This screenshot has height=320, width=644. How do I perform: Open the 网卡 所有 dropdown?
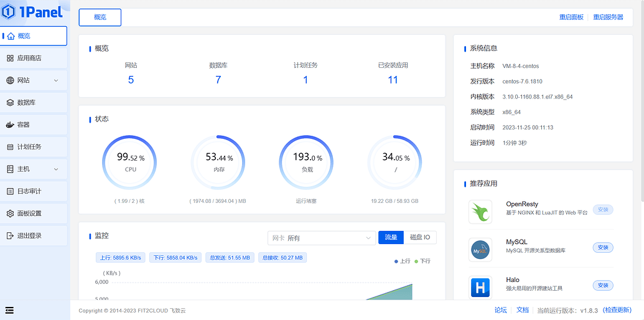[322, 238]
